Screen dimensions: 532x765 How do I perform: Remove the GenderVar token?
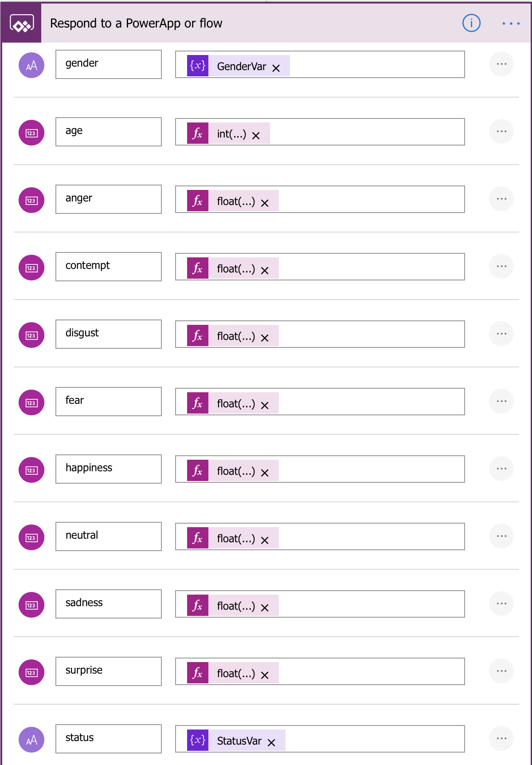[x=276, y=68]
